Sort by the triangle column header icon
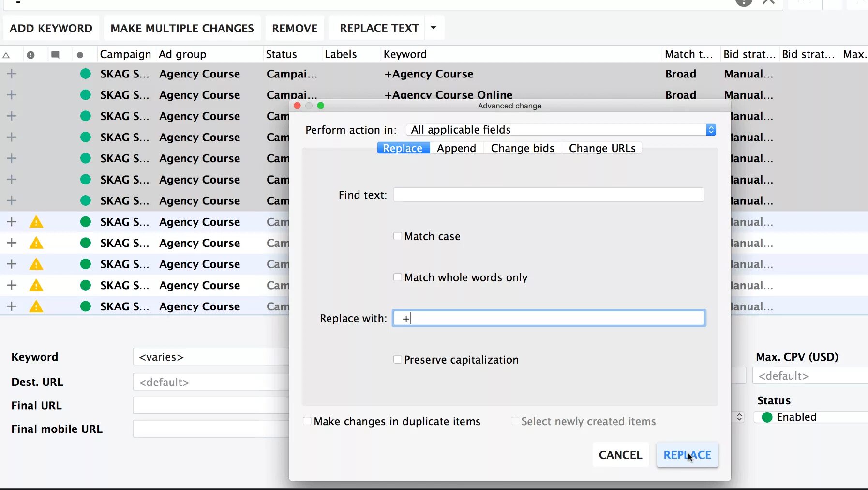The height and width of the screenshot is (490, 868). pyautogui.click(x=6, y=55)
